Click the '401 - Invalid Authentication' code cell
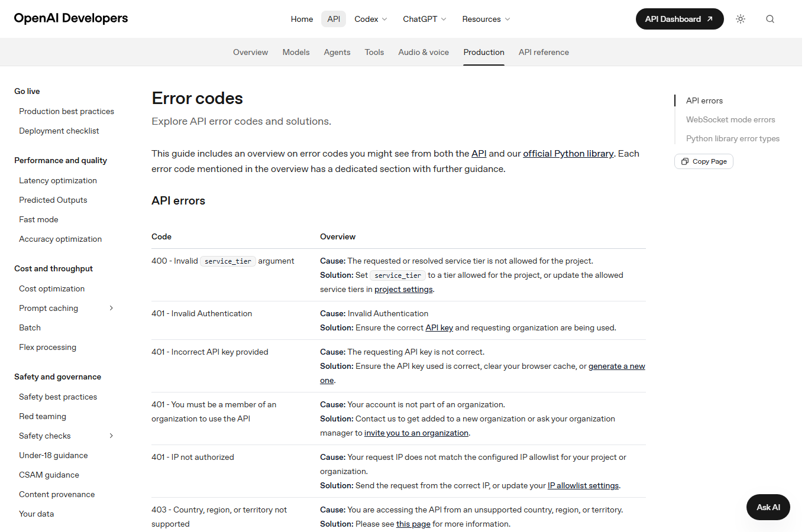This screenshot has width=808, height=532. (202, 314)
